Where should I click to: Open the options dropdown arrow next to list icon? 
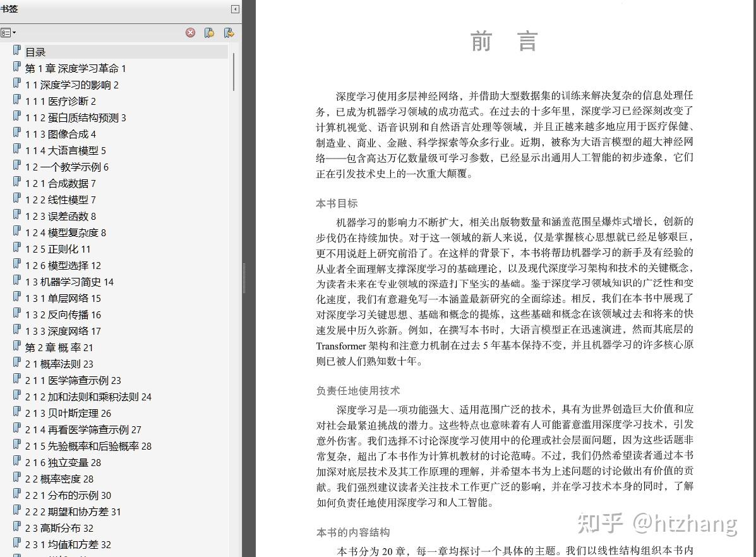point(14,32)
